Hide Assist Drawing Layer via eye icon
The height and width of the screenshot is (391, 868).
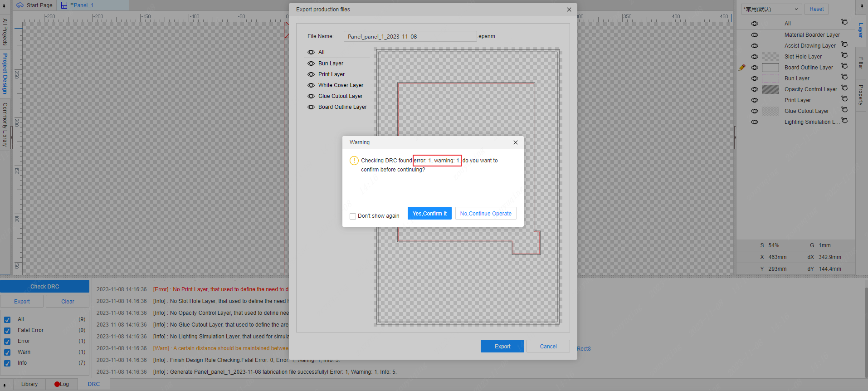(755, 46)
